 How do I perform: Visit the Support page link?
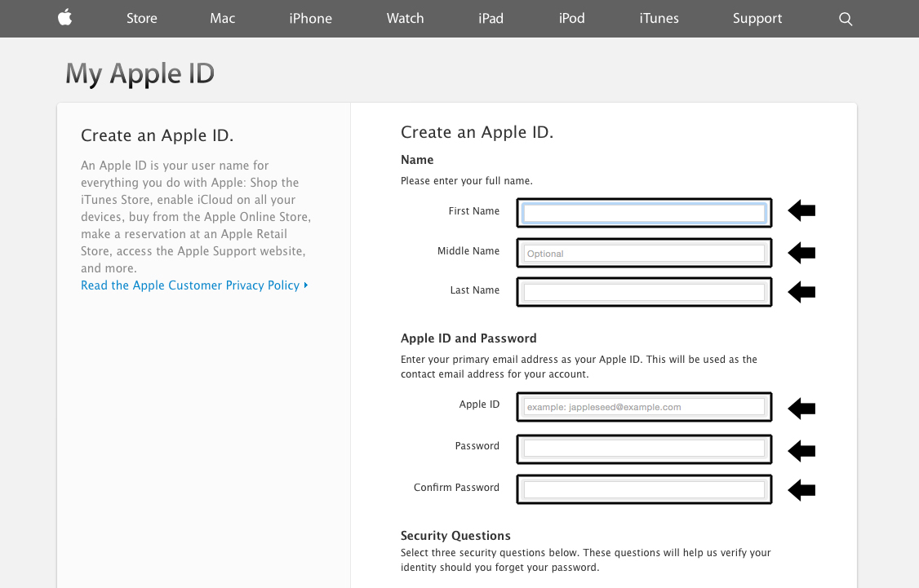point(757,19)
